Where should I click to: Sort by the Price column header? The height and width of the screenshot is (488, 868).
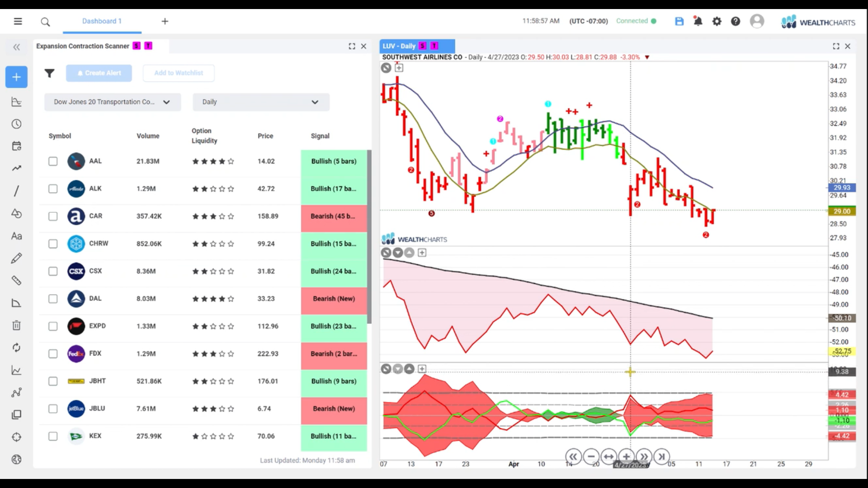coord(265,136)
